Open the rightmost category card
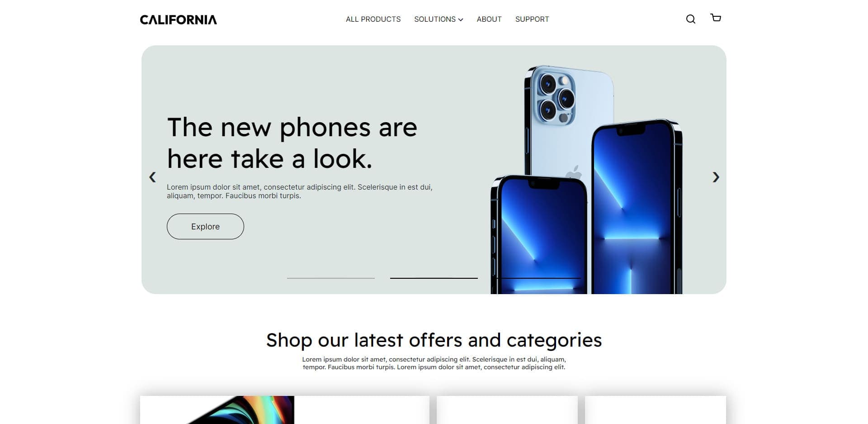Image resolution: width=868 pixels, height=424 pixels. coord(656,410)
